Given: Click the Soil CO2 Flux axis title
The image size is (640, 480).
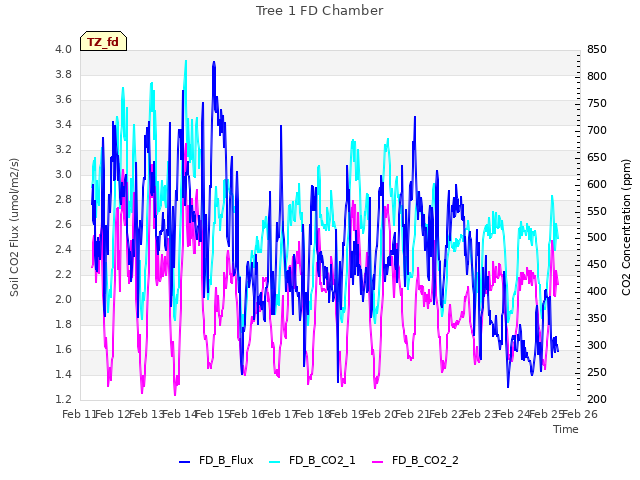Looking at the screenshot, I should [14, 227].
